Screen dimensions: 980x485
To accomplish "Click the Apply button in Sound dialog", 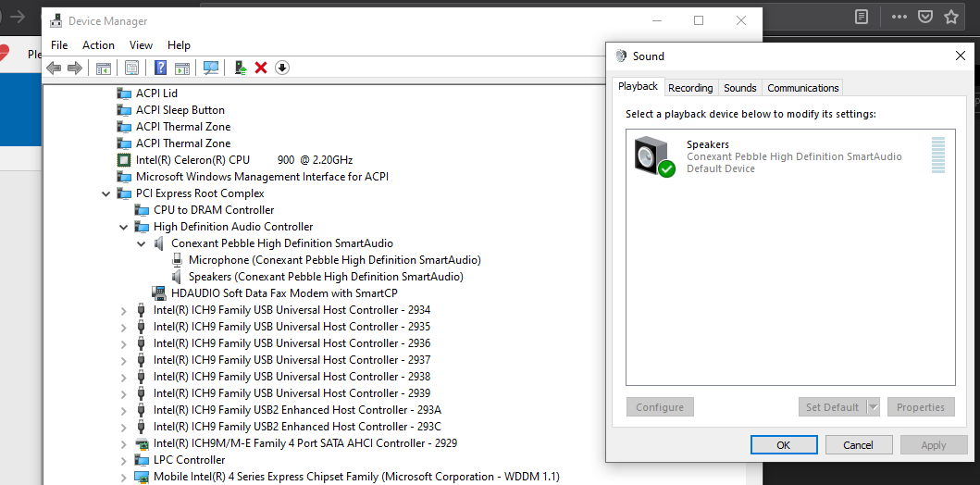I will coord(934,445).
